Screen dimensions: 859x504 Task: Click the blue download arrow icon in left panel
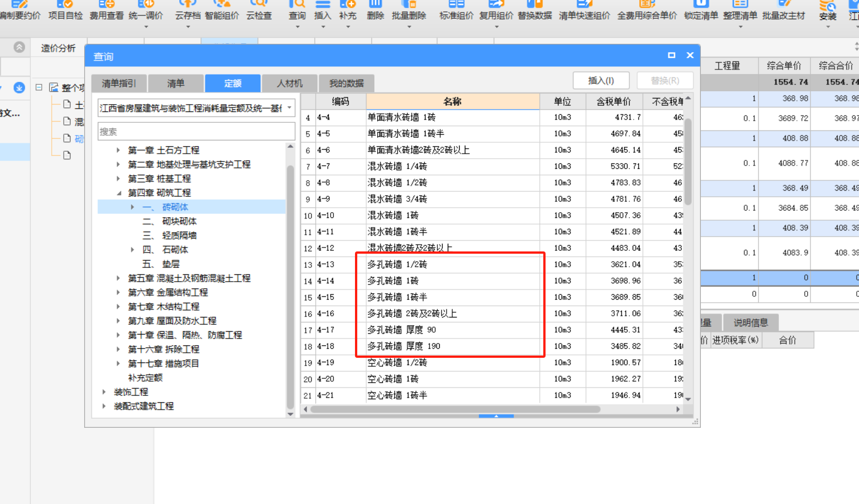(19, 88)
